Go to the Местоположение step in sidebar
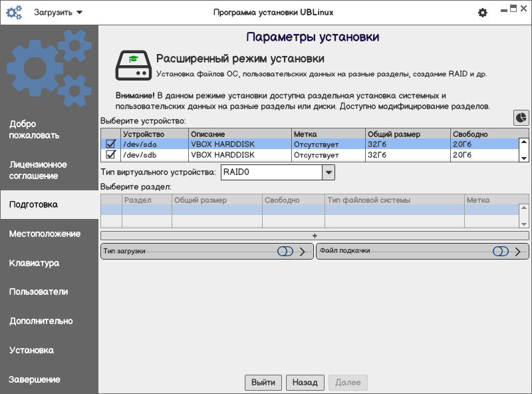Viewport: 532px width, 394px height. 45,234
